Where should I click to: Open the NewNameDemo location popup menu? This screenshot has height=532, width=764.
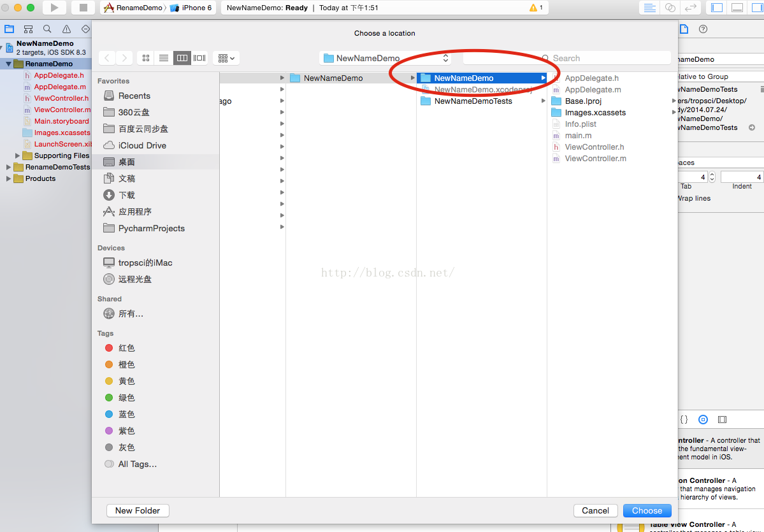[385, 58]
